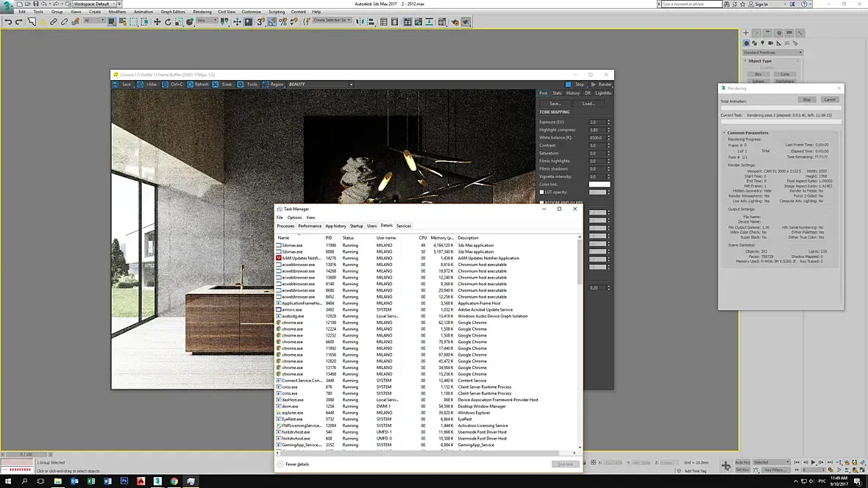Select the Move transform tool

click(x=157, y=22)
